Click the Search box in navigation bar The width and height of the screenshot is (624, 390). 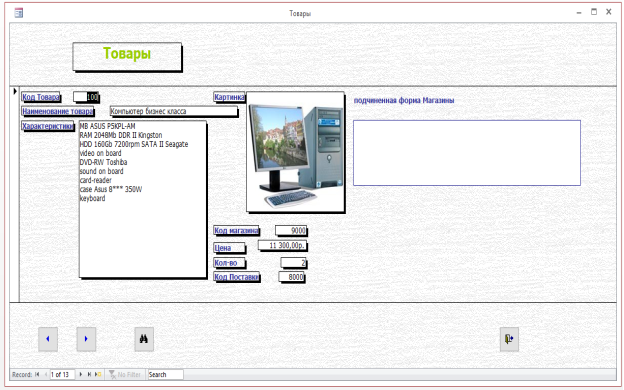click(x=165, y=374)
